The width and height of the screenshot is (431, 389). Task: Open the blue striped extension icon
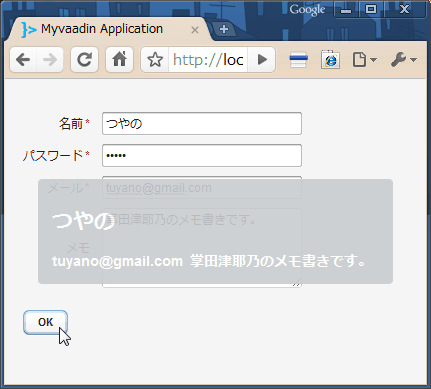click(298, 60)
